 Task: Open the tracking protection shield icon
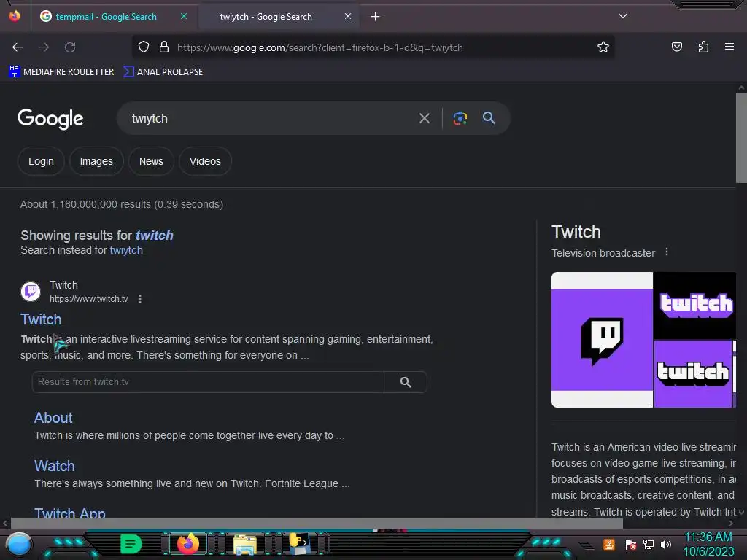(144, 47)
